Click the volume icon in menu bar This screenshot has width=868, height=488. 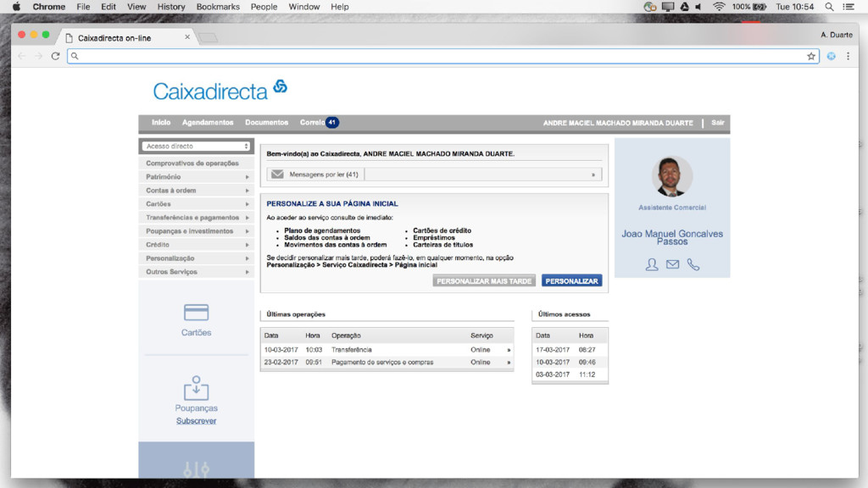tap(698, 7)
